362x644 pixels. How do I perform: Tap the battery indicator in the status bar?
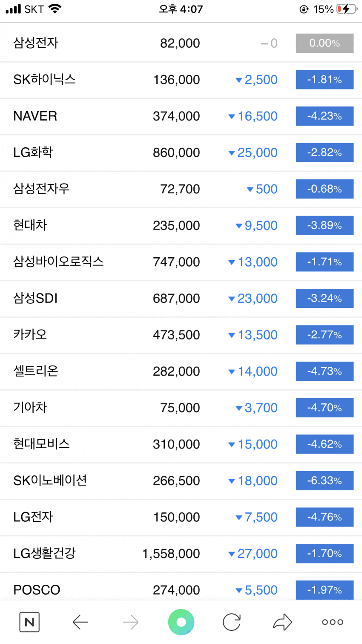347,9
